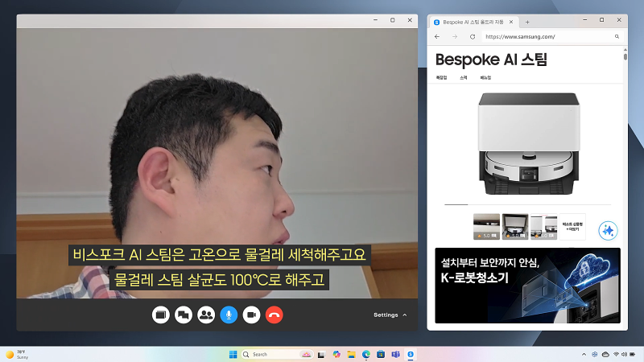The width and height of the screenshot is (644, 362).
Task: Open Microsoft Store from the taskbar
Action: [381, 354]
